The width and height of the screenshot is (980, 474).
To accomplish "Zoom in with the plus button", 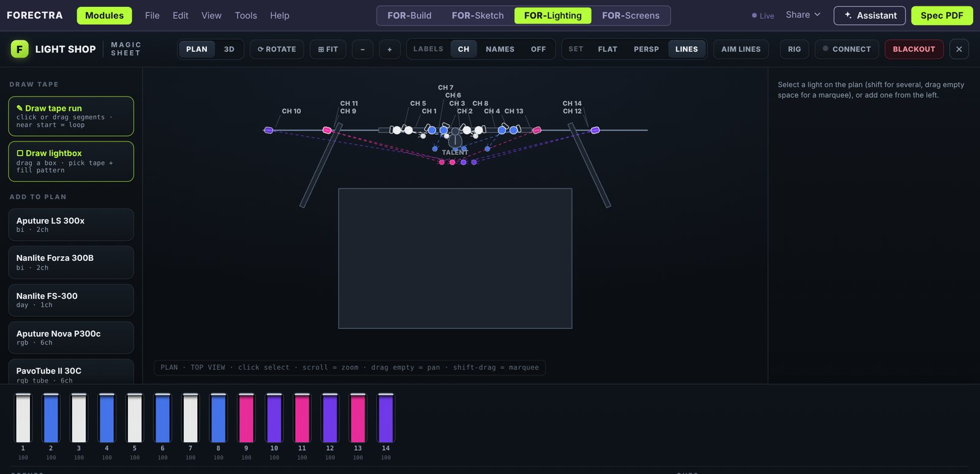I will coord(390,49).
